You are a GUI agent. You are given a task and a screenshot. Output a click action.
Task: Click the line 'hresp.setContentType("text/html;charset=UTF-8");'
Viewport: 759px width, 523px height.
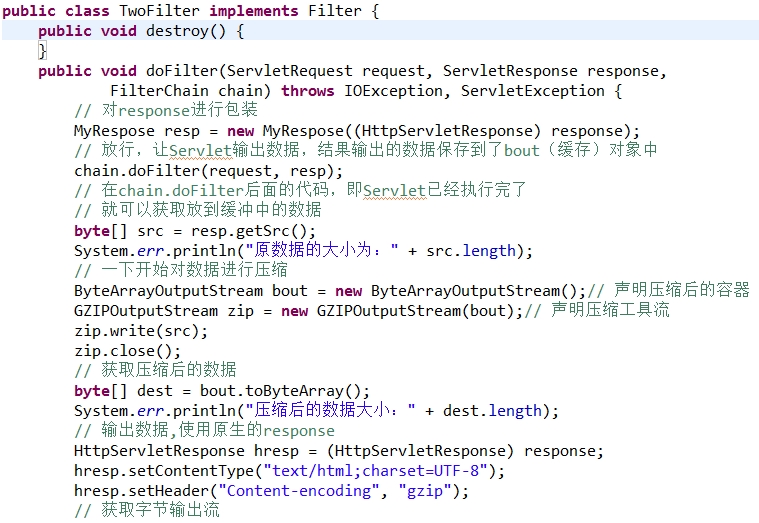289,471
